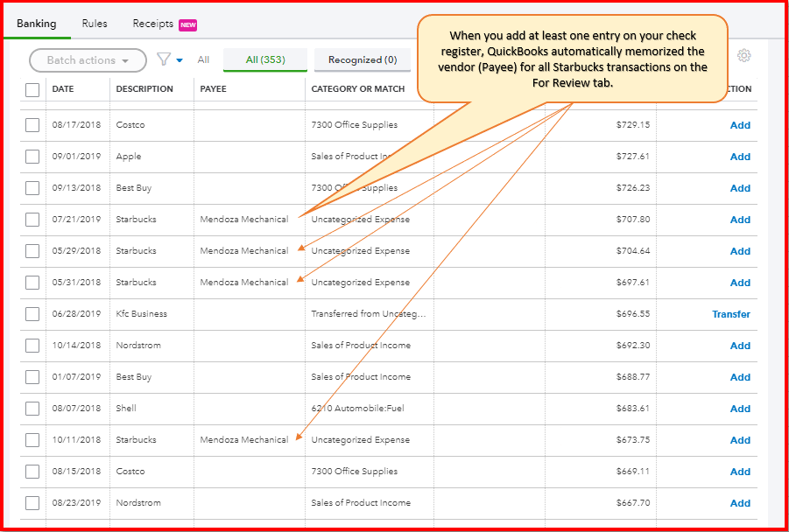This screenshot has height=532, width=789.
Task: Open payee Mendoza Mechanical on 10/11/2018 row
Action: 244,439
